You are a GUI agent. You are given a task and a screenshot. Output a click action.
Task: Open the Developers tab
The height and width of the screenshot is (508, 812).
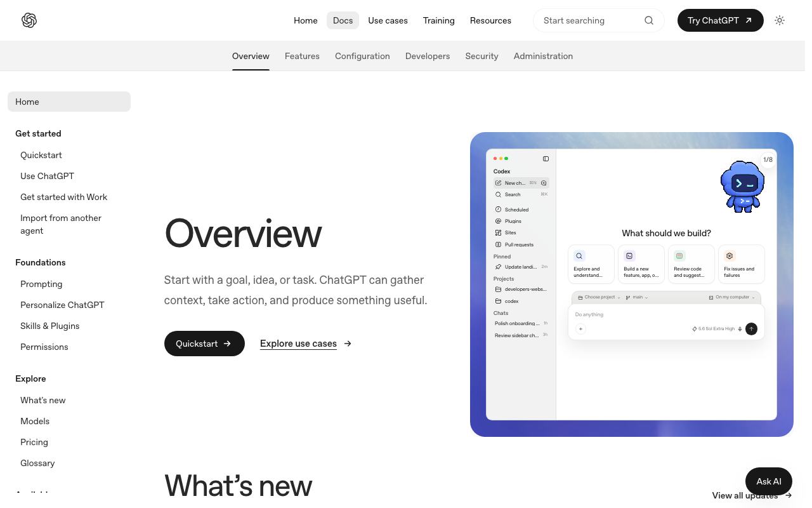tap(428, 56)
